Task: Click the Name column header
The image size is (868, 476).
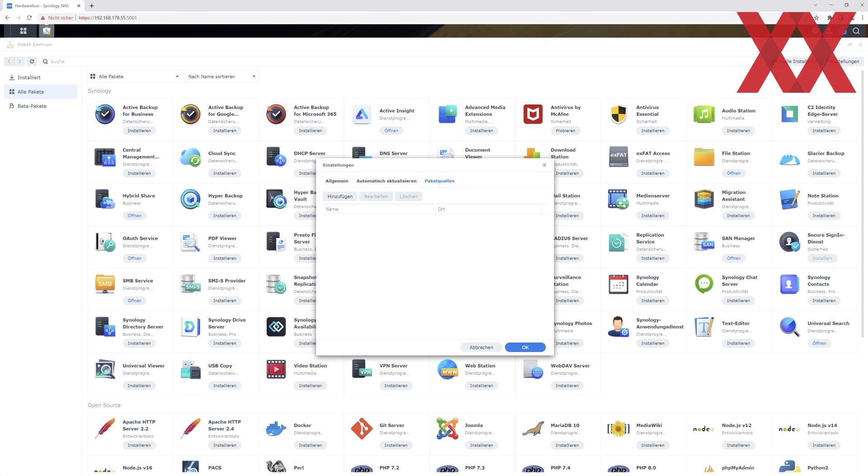Action: 379,209
